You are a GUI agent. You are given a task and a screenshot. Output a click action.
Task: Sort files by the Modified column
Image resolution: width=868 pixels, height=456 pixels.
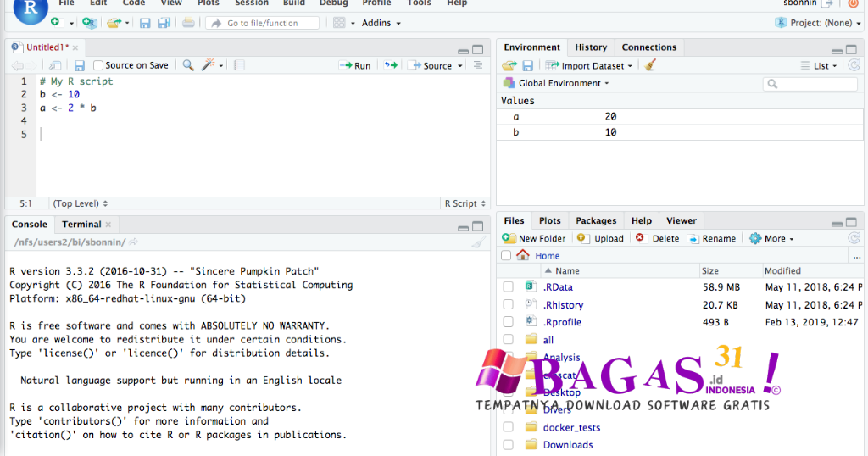(x=782, y=270)
